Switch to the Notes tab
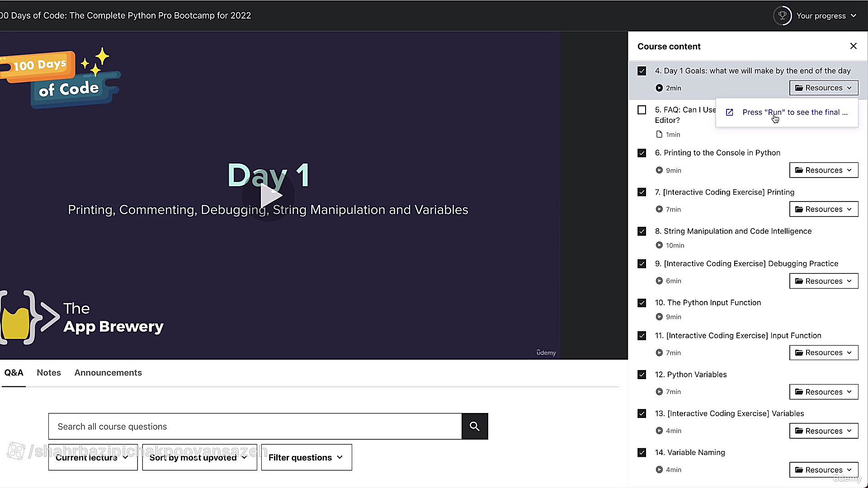 pos(49,373)
